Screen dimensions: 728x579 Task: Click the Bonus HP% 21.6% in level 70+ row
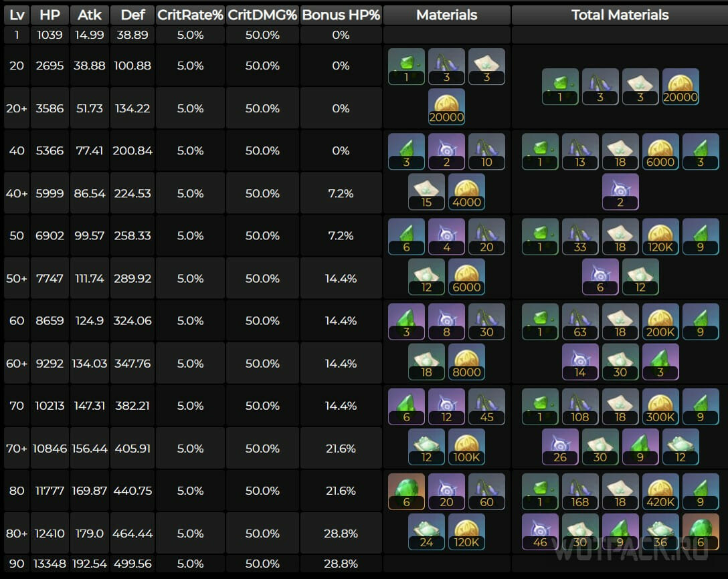[x=341, y=449]
